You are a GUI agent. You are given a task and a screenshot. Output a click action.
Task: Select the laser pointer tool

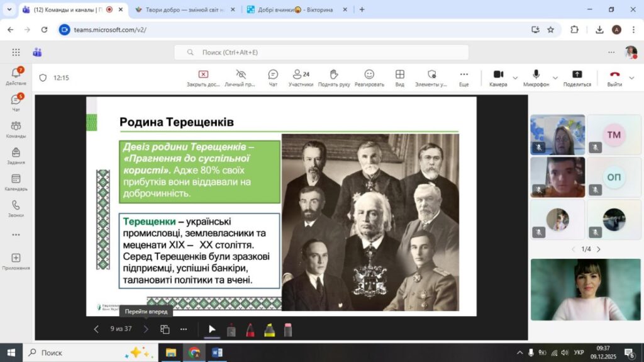(x=231, y=329)
